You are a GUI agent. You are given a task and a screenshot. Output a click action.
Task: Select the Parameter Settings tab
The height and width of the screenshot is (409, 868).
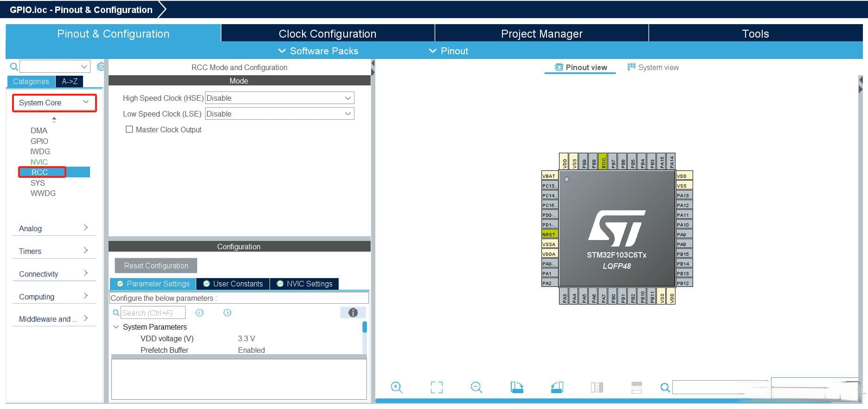coord(153,284)
